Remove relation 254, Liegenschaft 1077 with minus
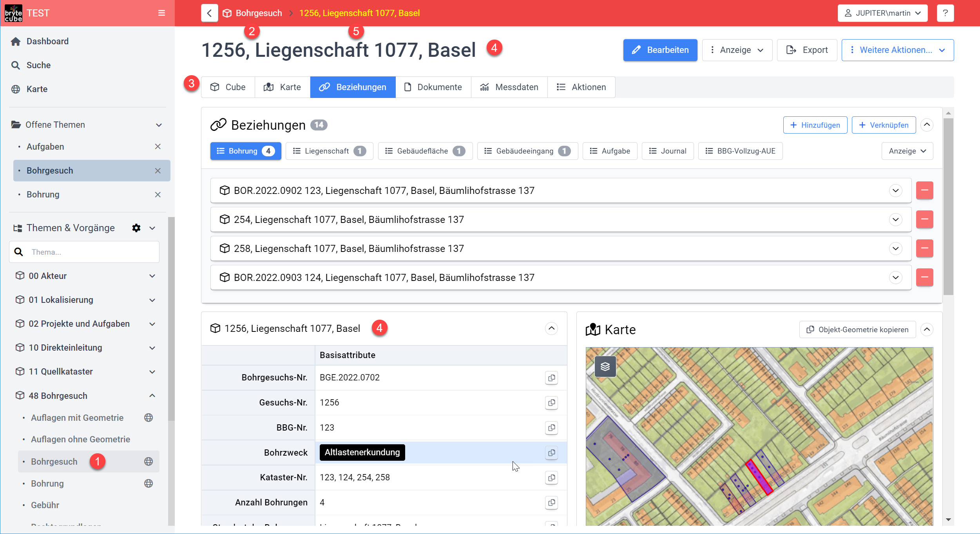This screenshot has width=980, height=534. click(x=924, y=219)
